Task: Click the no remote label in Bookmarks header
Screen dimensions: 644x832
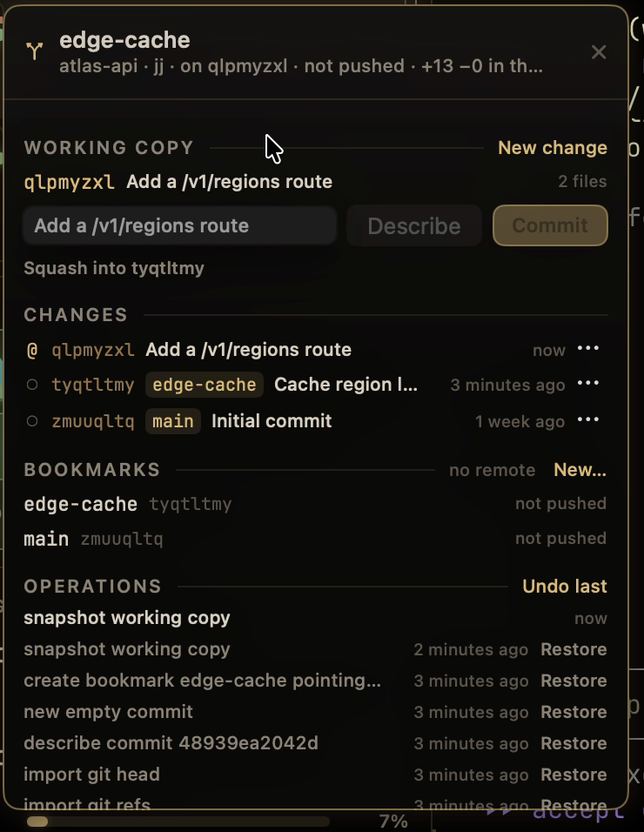Action: (x=492, y=470)
